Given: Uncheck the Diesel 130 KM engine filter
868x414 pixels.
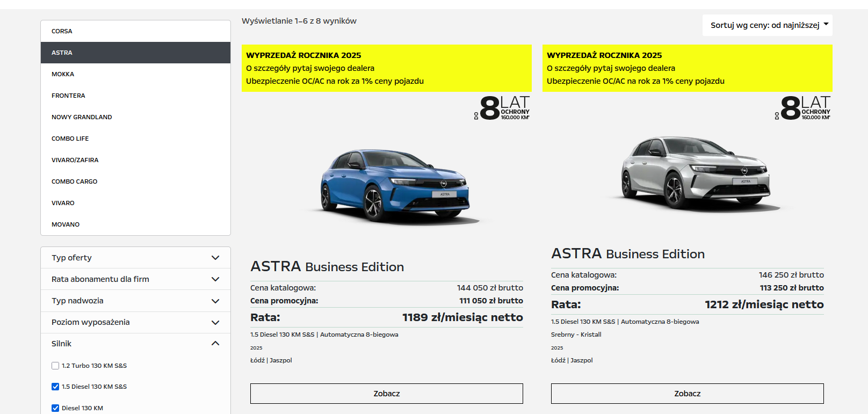Looking at the screenshot, I should pos(55,408).
